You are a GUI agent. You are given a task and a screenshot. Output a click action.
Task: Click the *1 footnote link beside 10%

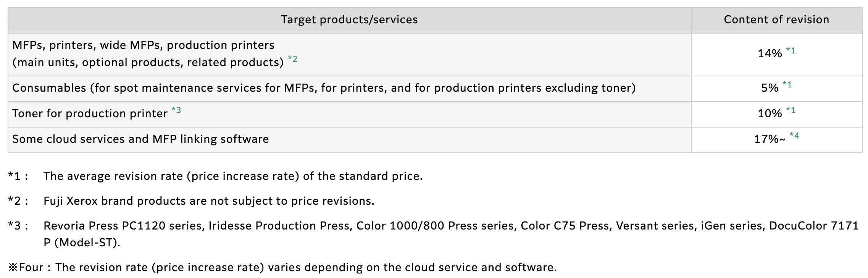click(x=791, y=110)
